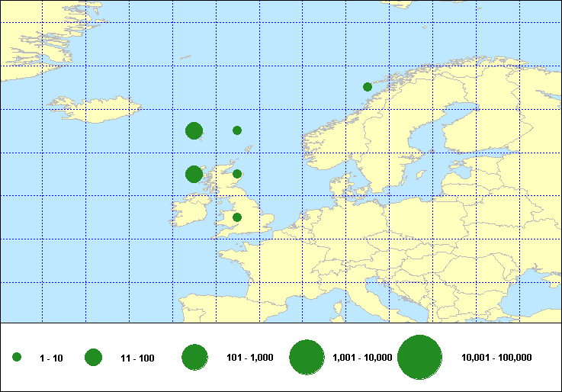562x392 pixels.
Task: Click the large green marker southeast of Iceland
Action: pyautogui.click(x=194, y=130)
